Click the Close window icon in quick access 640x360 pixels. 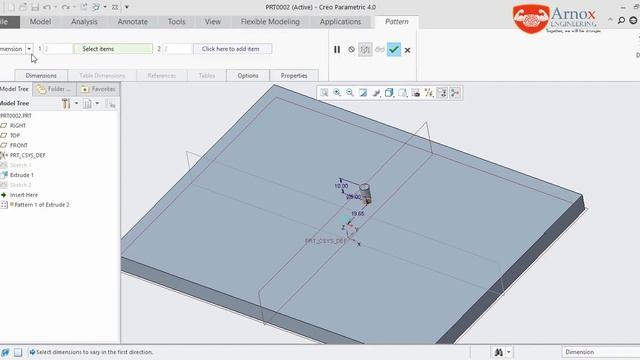[x=115, y=7]
